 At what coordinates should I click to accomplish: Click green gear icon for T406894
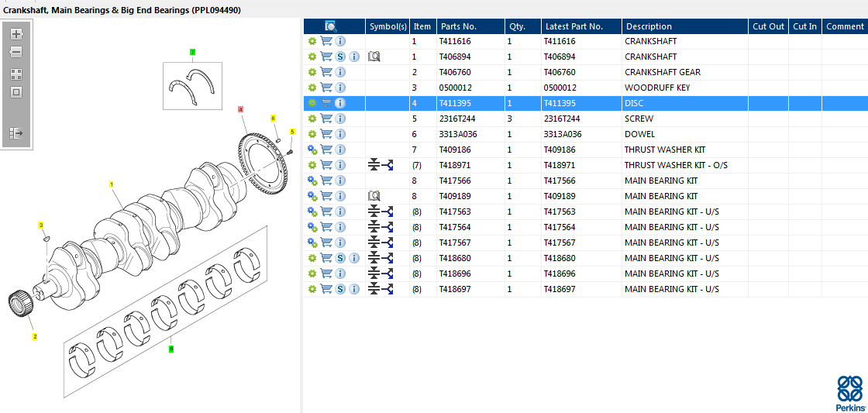(312, 57)
